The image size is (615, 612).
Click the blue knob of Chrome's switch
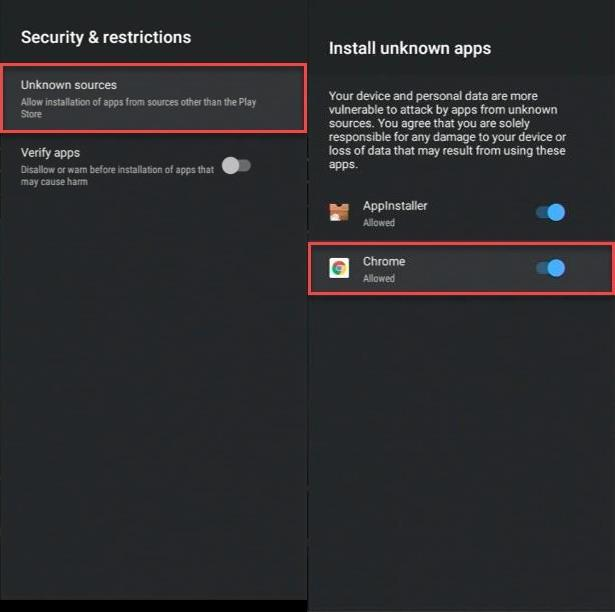[556, 268]
